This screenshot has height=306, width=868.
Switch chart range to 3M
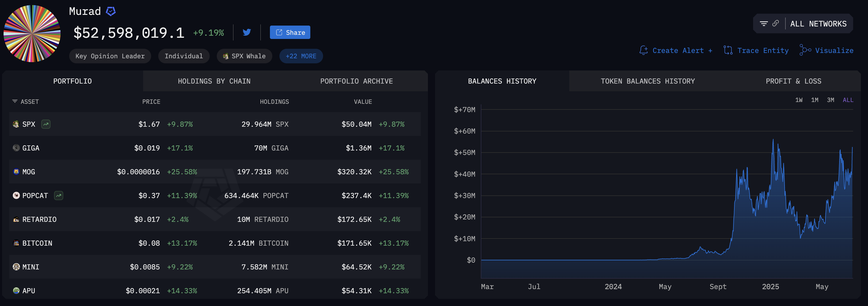(x=830, y=100)
